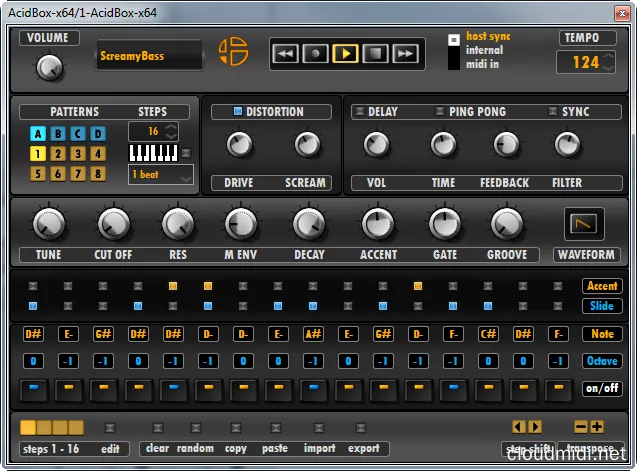Click the export button above its label
The height and width of the screenshot is (471, 637).
pyautogui.click(x=363, y=428)
